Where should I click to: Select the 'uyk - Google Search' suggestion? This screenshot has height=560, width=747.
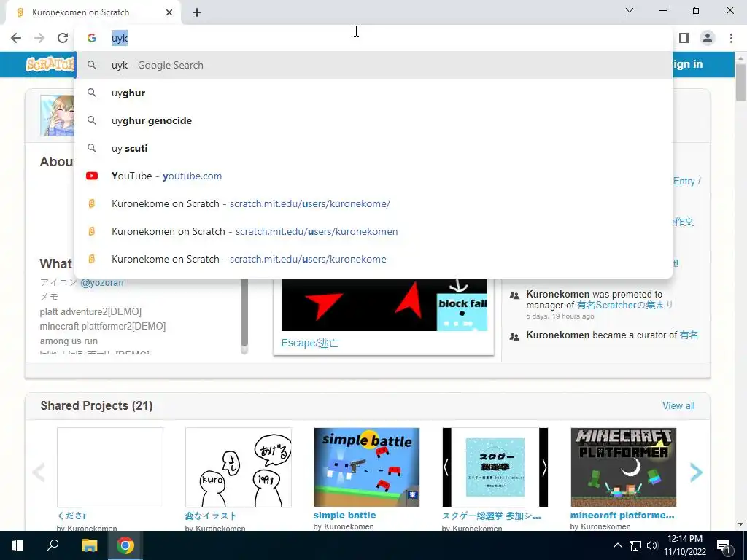click(373, 65)
